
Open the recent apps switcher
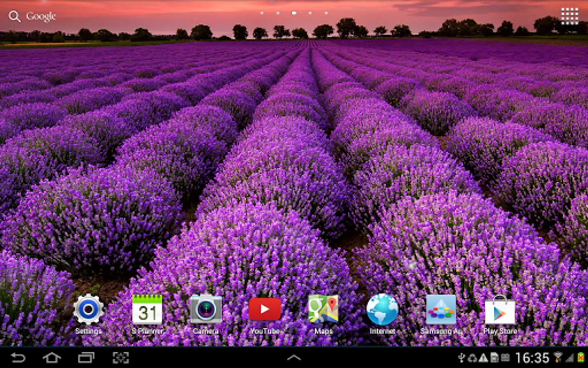[x=86, y=358]
